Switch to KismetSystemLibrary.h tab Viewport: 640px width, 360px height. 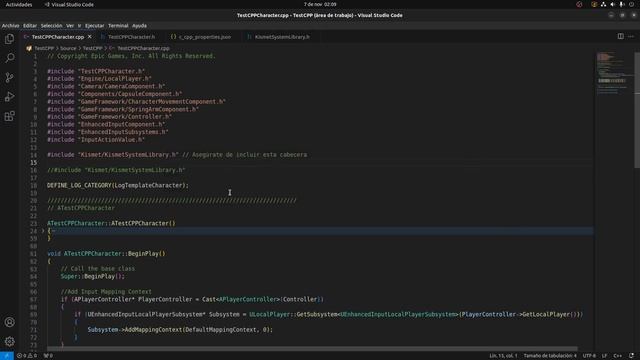(282, 37)
